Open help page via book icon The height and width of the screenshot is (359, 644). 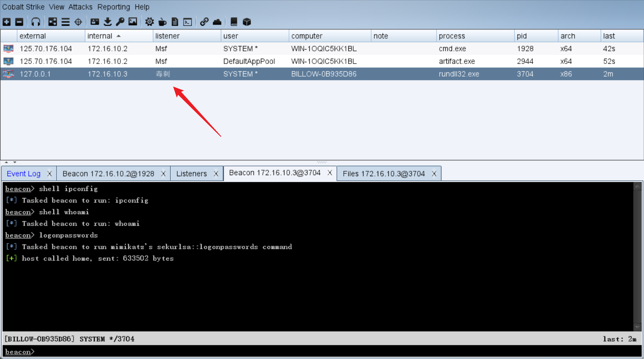pyautogui.click(x=234, y=22)
